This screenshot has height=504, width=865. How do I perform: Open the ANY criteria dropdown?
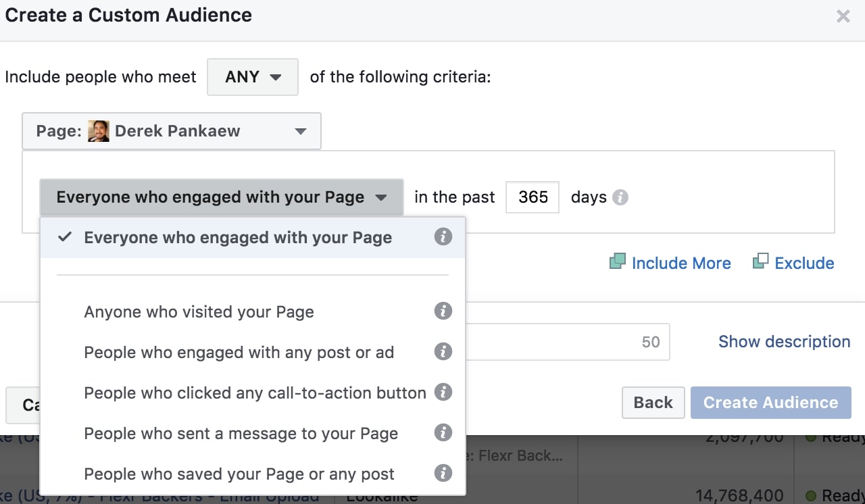[253, 77]
